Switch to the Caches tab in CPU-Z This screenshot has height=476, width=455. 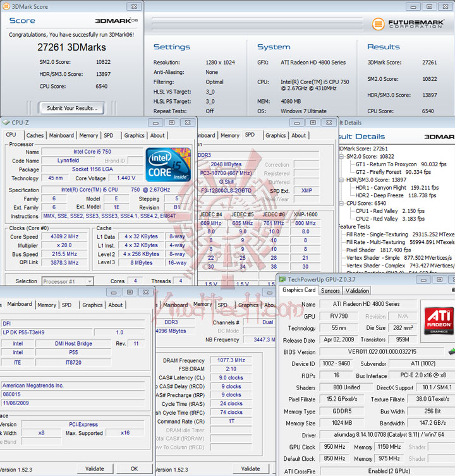[35, 135]
